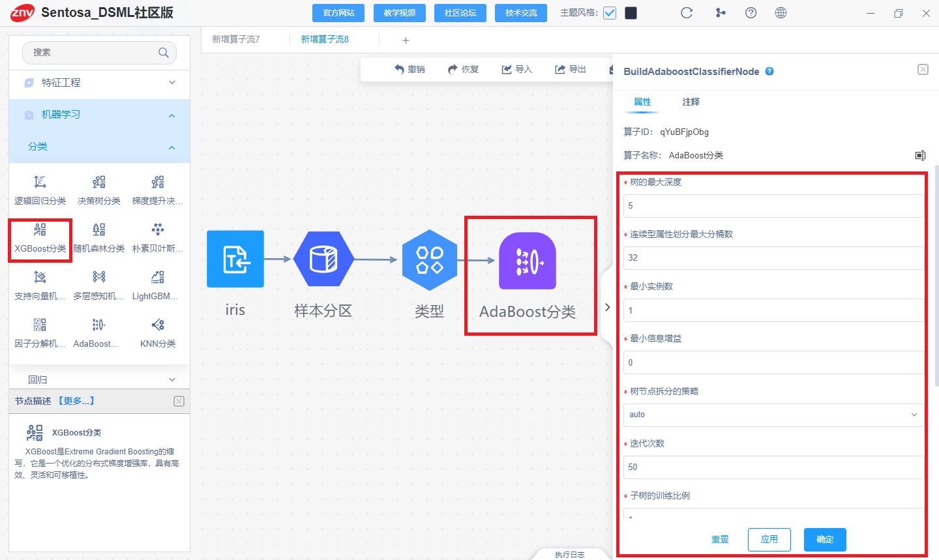The height and width of the screenshot is (560, 939).
Task: Click help icon beside BuildAdaboostClassifierNode title
Action: pyautogui.click(x=769, y=72)
